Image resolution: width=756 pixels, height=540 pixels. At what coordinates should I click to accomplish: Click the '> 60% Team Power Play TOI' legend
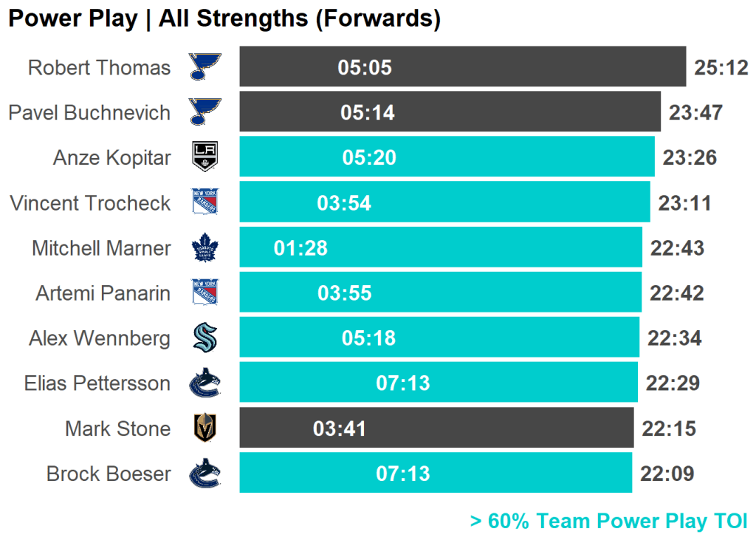(x=608, y=521)
